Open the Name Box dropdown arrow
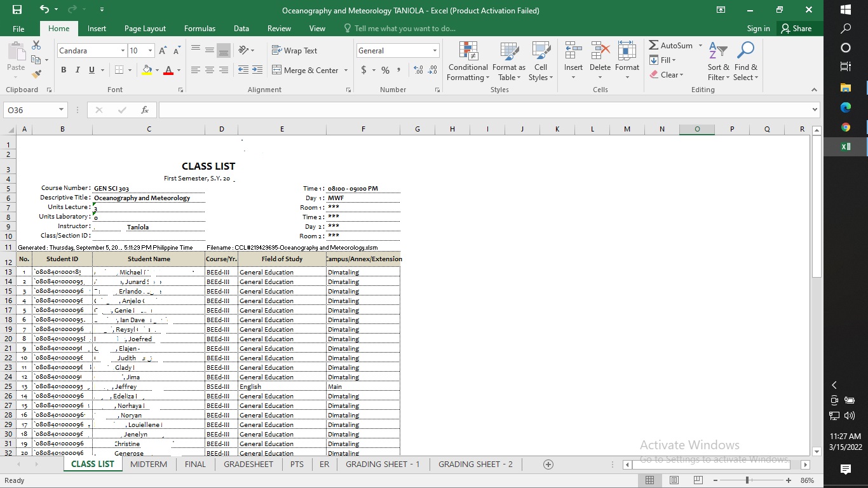The image size is (868, 488). click(61, 110)
